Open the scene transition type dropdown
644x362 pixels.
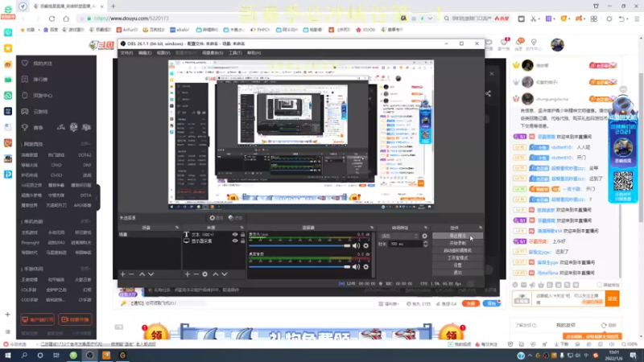click(399, 236)
